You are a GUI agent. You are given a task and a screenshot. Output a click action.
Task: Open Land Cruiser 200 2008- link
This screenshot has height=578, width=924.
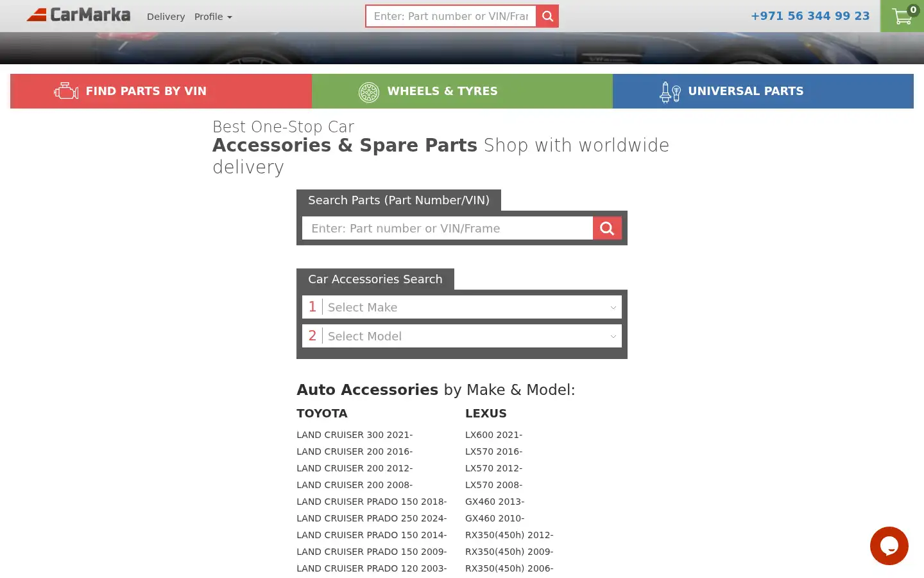click(355, 485)
